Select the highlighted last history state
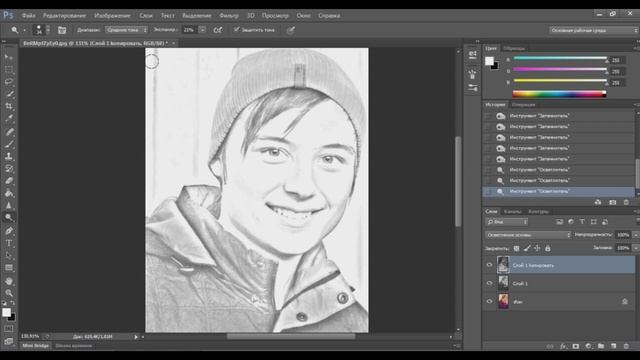Image resolution: width=640 pixels, height=360 pixels. [558, 191]
